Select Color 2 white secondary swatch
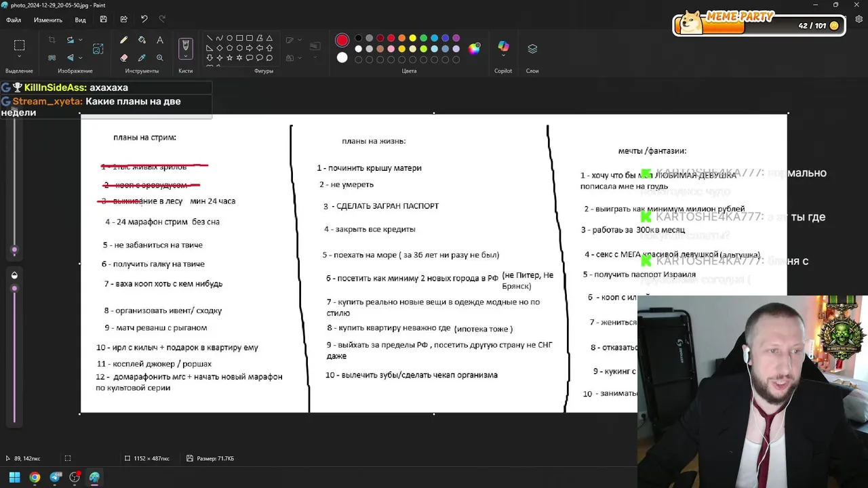The image size is (868, 488). point(342,58)
